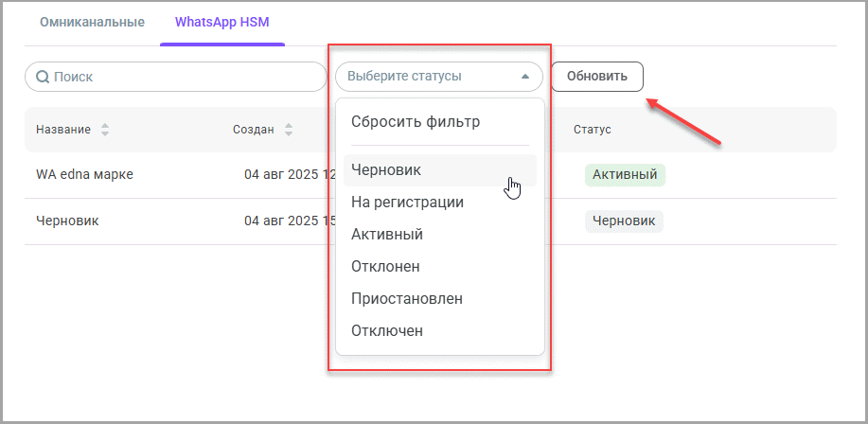Click the grey Черновик status badge
Viewport: 868px width, 424px height.
click(624, 221)
